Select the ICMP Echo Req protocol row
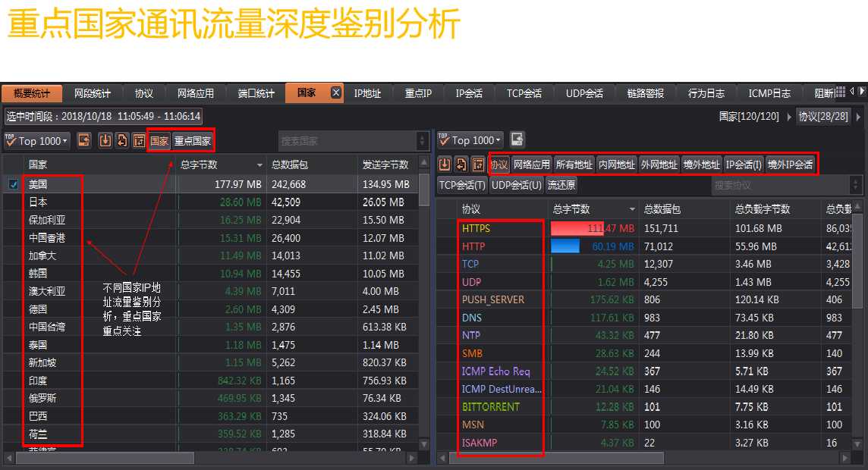The width and height of the screenshot is (868, 470). click(x=644, y=371)
